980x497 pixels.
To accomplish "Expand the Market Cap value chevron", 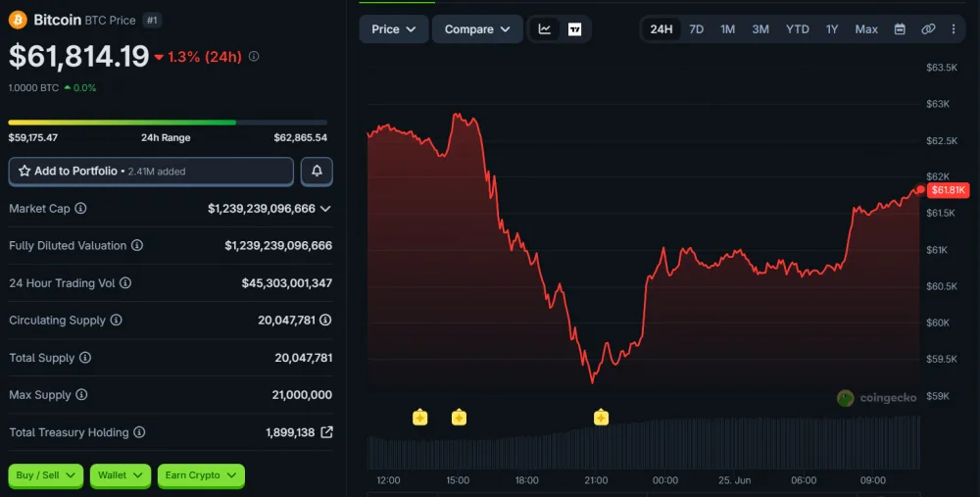I will point(325,209).
